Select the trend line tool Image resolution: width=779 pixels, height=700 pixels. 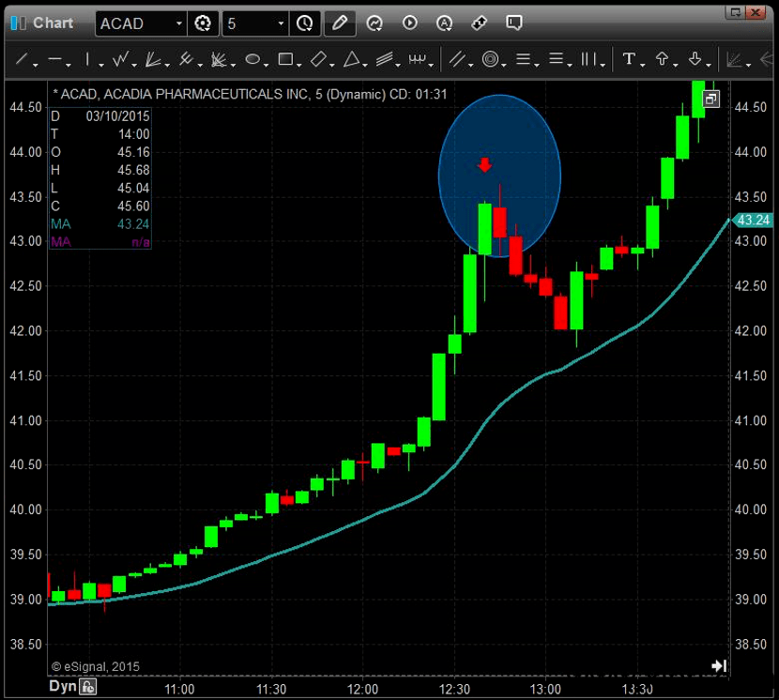[x=22, y=59]
